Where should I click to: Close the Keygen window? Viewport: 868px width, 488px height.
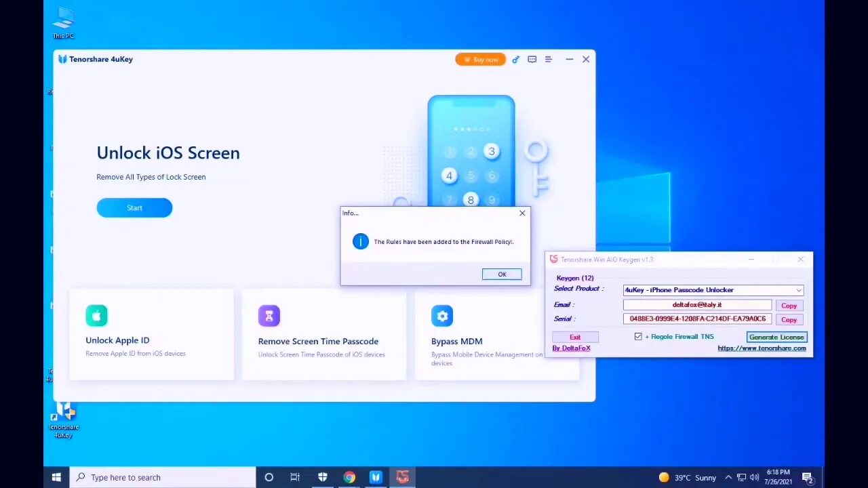pos(801,260)
